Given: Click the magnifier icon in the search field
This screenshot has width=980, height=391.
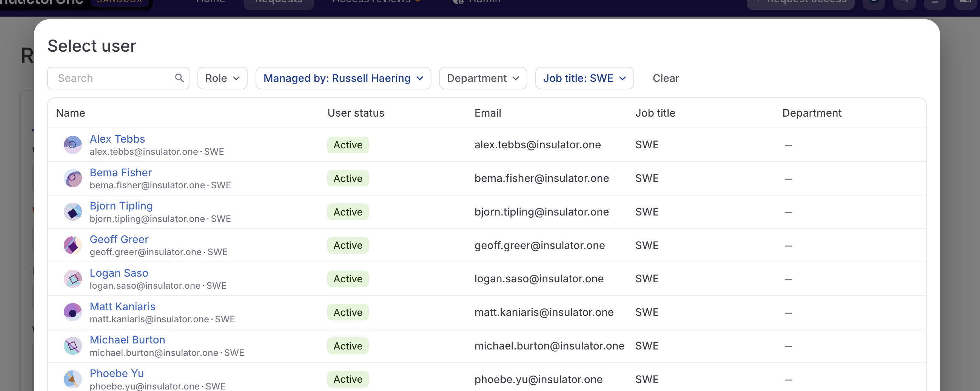Looking at the screenshot, I should 179,78.
